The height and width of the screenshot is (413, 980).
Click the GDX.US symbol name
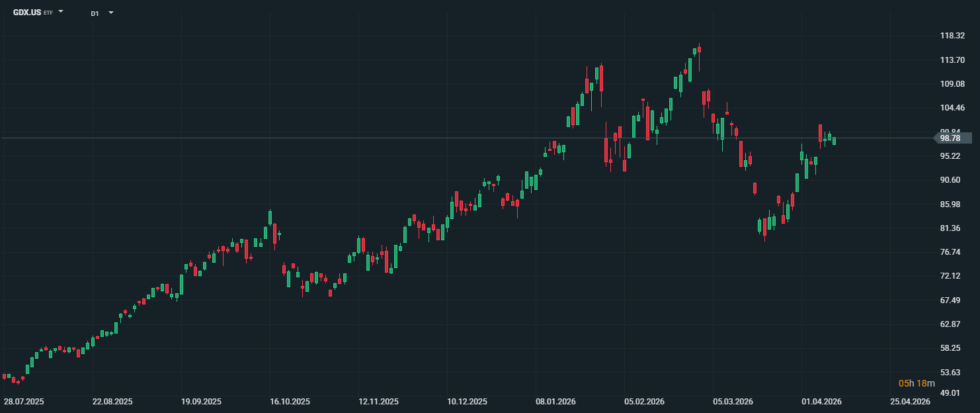(27, 13)
